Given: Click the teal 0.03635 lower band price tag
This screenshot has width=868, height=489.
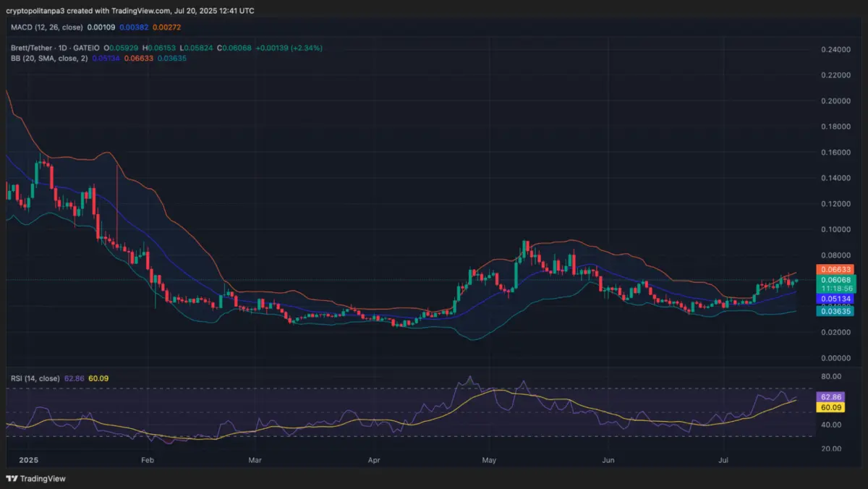Looking at the screenshot, I should [836, 311].
